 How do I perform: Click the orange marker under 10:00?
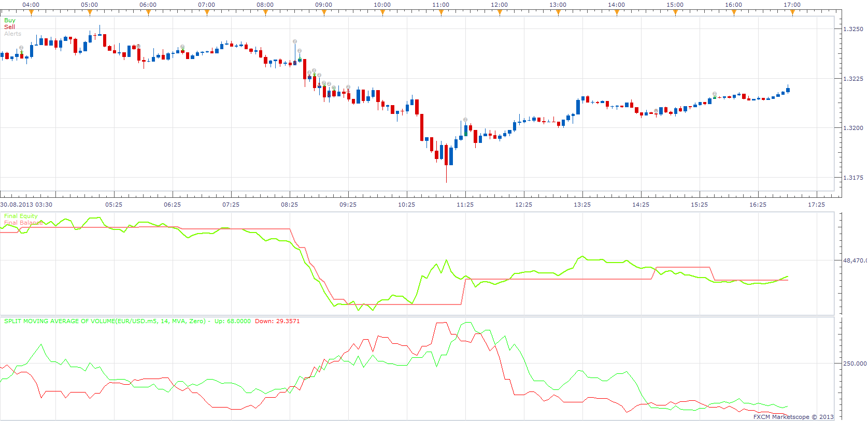(x=382, y=13)
